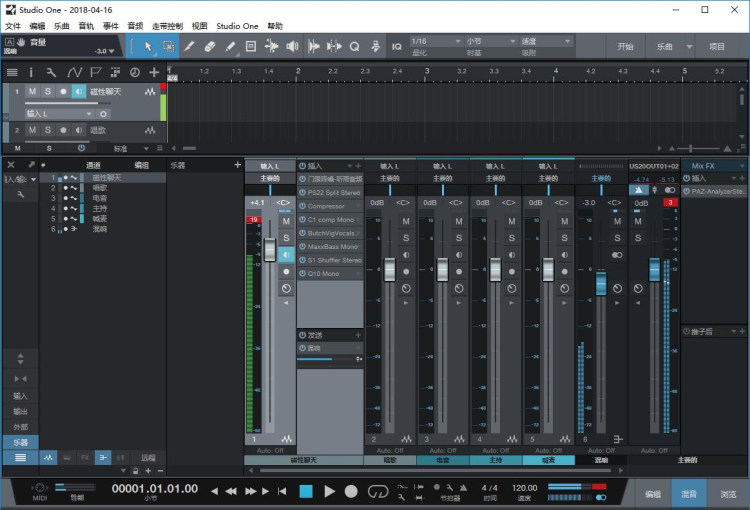Image resolution: width=750 pixels, height=510 pixels.
Task: Add an instrument with 乐器 plus icon
Action: tap(237, 165)
